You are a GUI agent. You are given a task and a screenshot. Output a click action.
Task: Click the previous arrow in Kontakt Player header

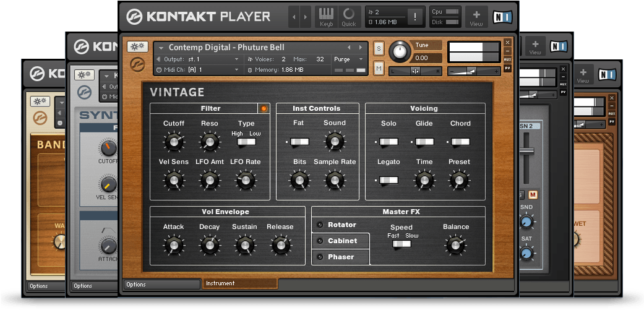294,17
